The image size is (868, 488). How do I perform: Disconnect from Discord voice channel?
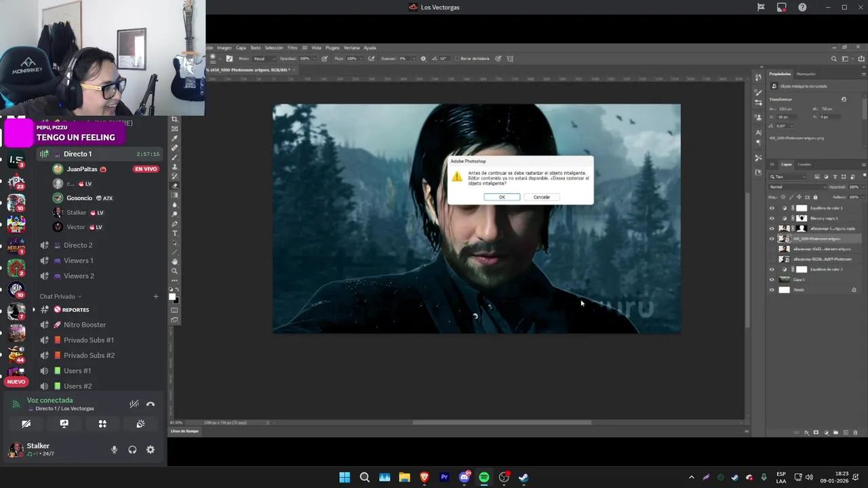point(151,404)
